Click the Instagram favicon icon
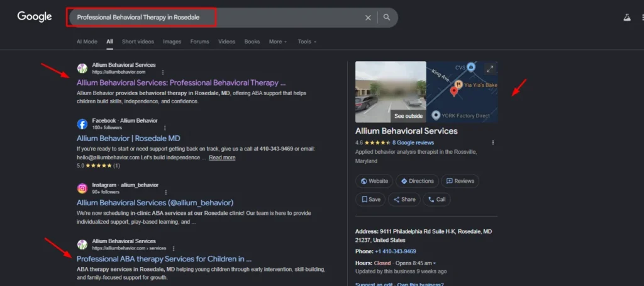The image size is (644, 286). (x=82, y=188)
